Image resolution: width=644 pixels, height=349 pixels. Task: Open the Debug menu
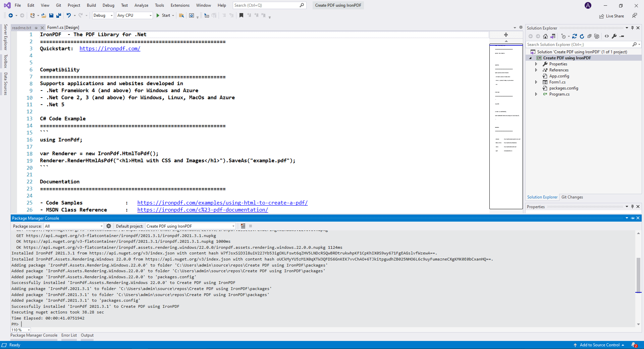(x=108, y=5)
